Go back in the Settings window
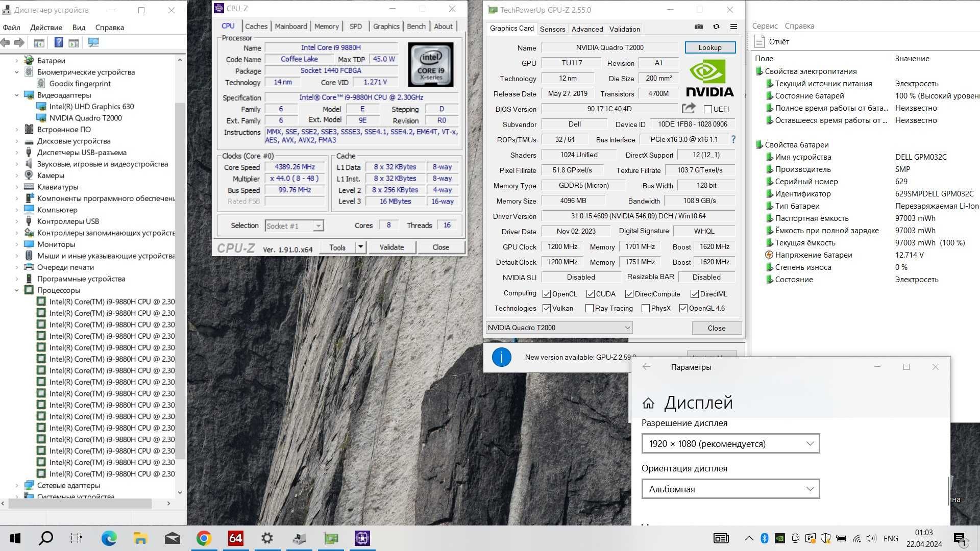 coord(646,367)
